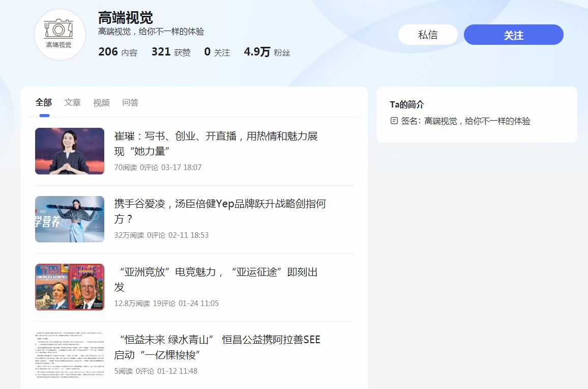The image size is (588, 389).
Task: Switch to the 全部 tab
Action: [x=44, y=102]
